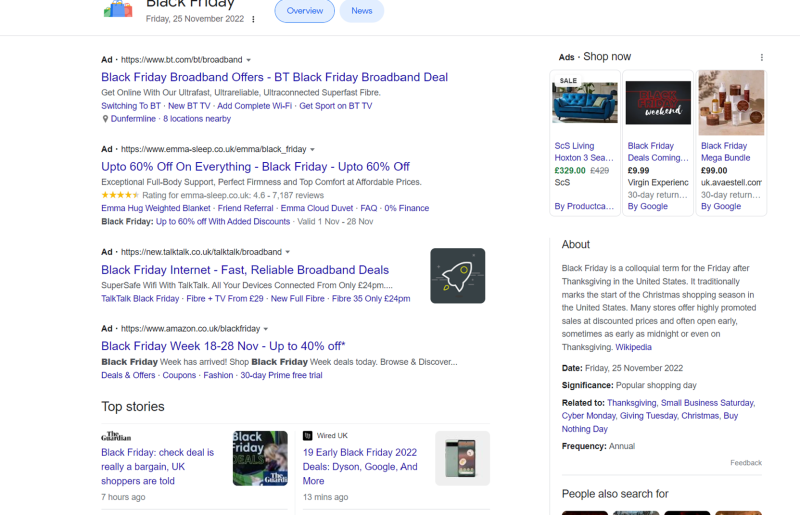The image size is (800, 515).
Task: Open the emma-sleep FAQ link
Action: click(369, 208)
